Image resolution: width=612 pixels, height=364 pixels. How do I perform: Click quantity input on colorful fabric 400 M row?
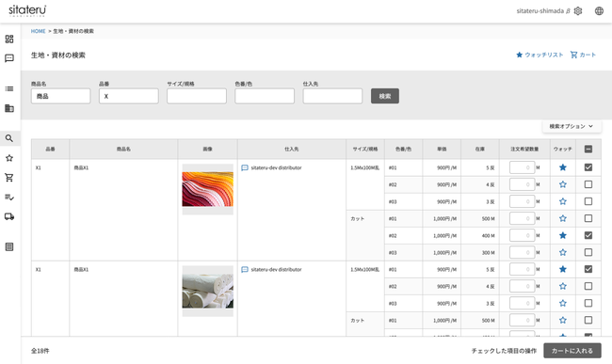pos(523,235)
